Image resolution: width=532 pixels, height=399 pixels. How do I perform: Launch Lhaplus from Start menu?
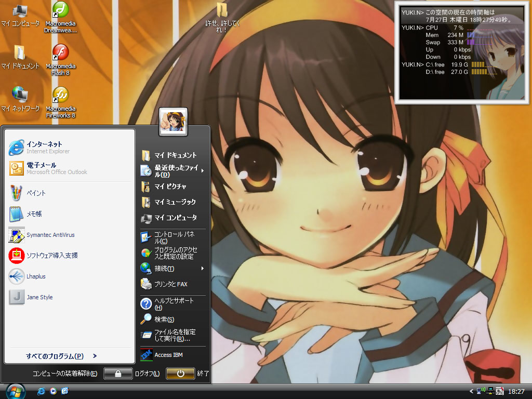click(70, 276)
